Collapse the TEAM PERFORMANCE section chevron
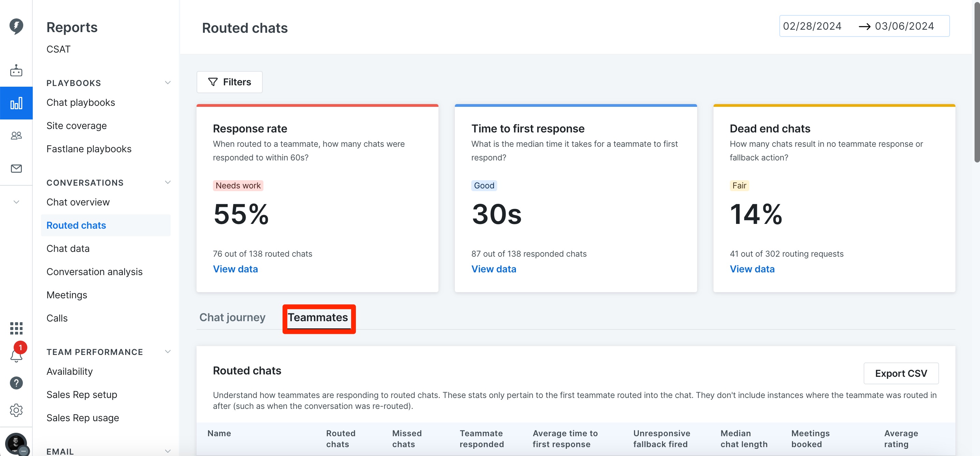Screen dimensions: 980x456 (x=168, y=351)
